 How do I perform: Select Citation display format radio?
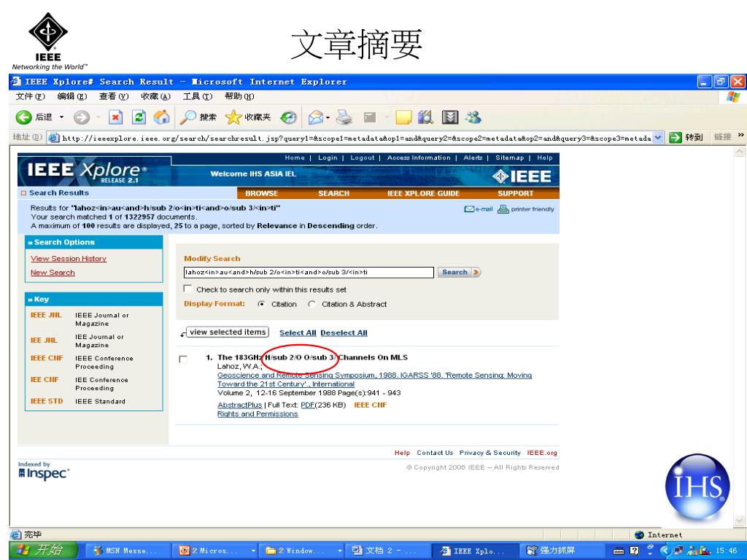pos(261,304)
